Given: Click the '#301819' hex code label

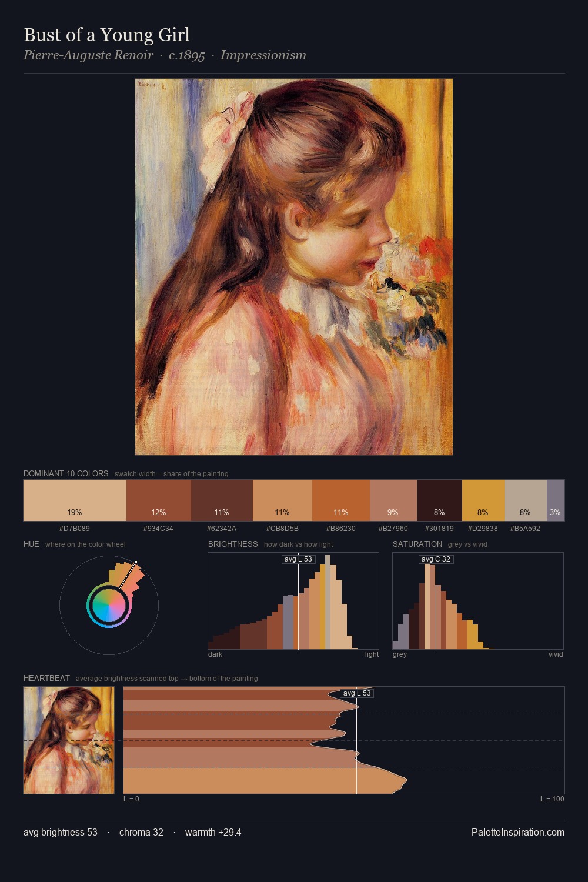Looking at the screenshot, I should [439, 528].
